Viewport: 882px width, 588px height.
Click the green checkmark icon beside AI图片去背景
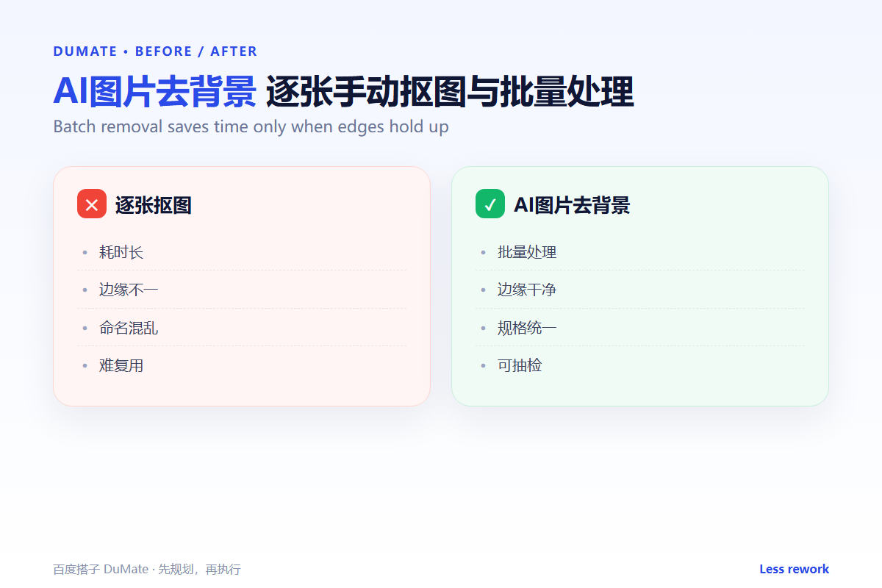[x=490, y=204]
